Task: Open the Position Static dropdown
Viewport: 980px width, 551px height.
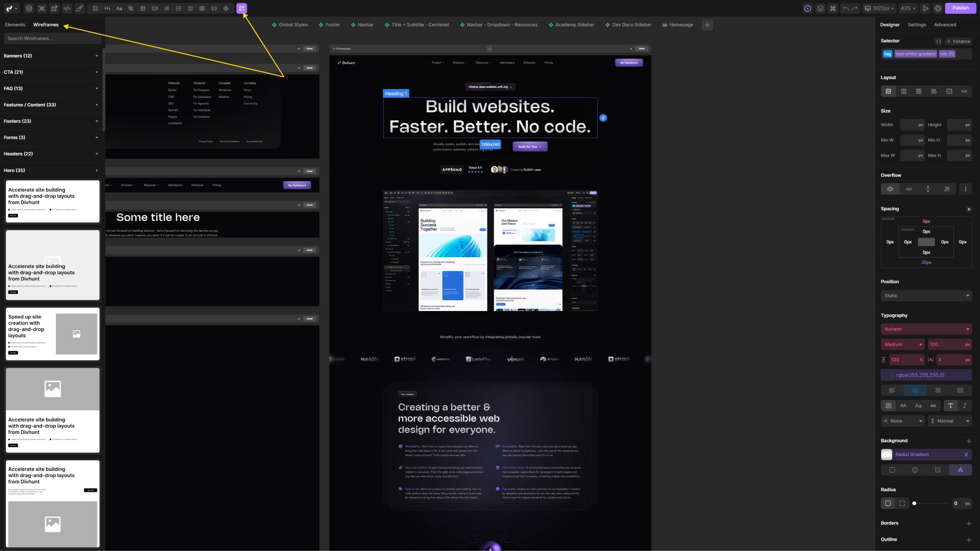Action: [x=926, y=295]
